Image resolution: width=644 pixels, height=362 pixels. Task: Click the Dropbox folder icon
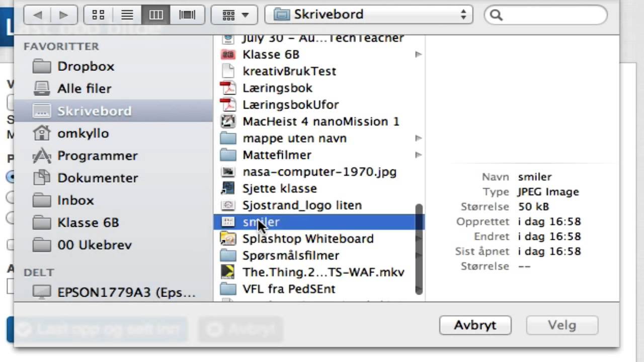(x=42, y=66)
